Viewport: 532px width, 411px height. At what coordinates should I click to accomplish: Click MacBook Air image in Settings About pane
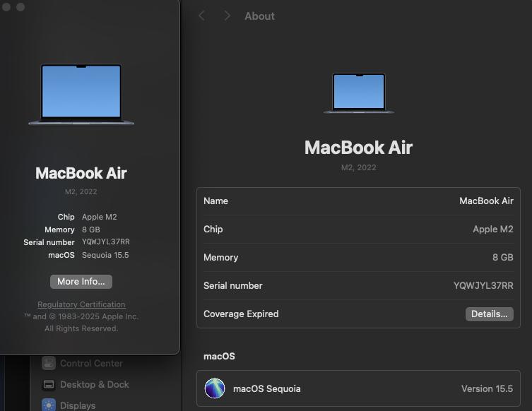click(359, 93)
